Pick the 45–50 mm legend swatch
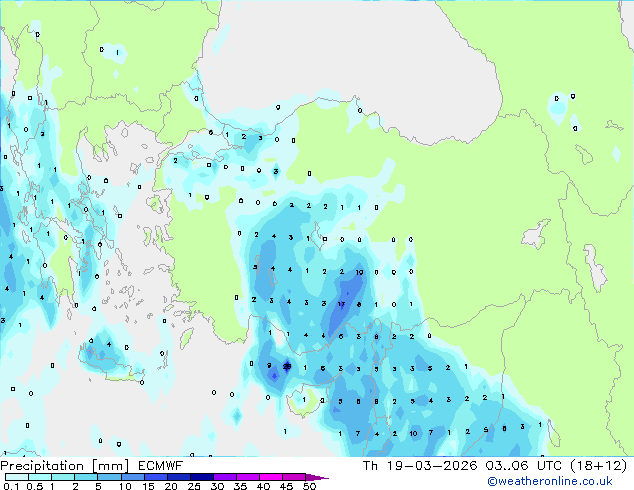This screenshot has height=490, width=634. tap(294, 477)
